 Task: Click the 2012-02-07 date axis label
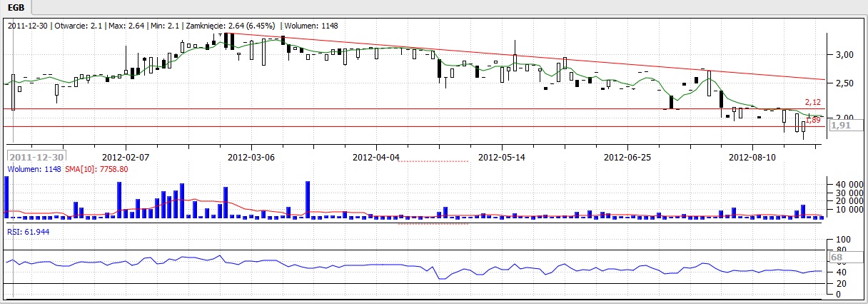(126, 156)
